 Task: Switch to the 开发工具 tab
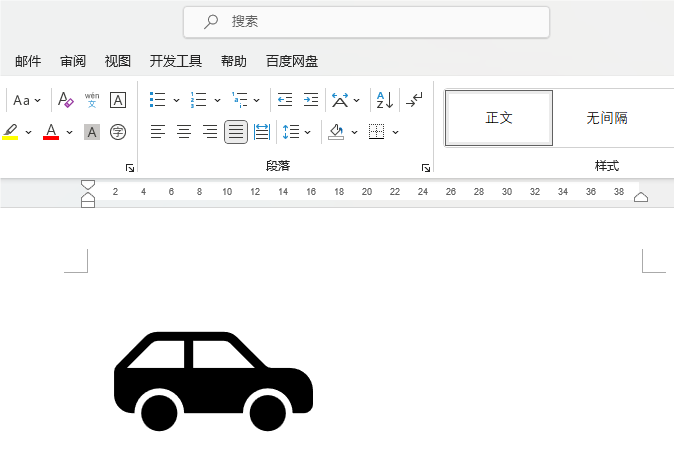[x=176, y=61]
